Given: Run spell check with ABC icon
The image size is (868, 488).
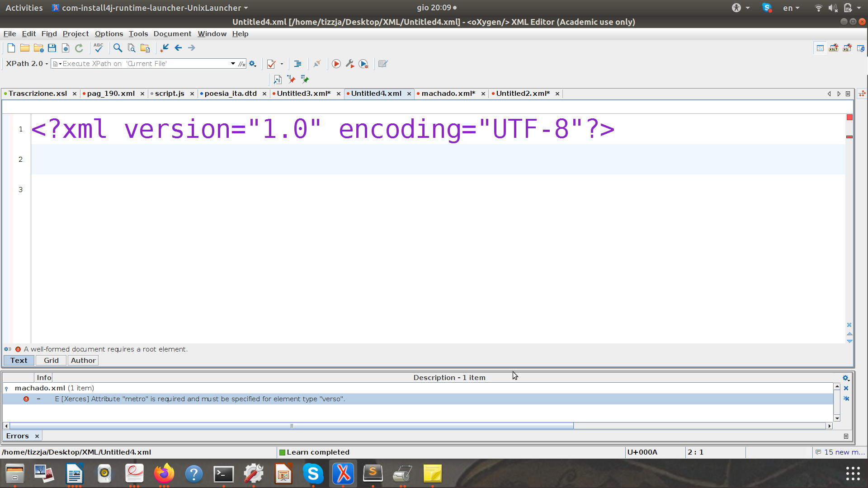Looking at the screenshot, I should point(98,48).
